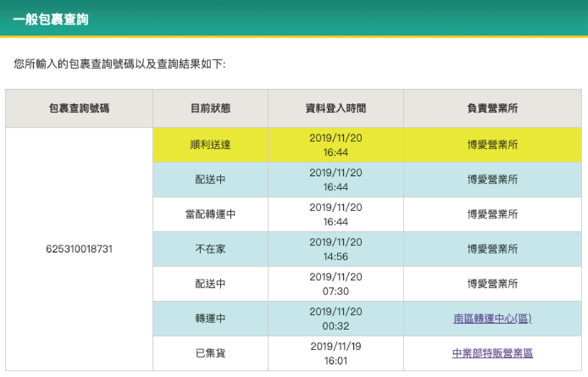Click the 2019/11/20 00:32 timestamp

click(336, 318)
